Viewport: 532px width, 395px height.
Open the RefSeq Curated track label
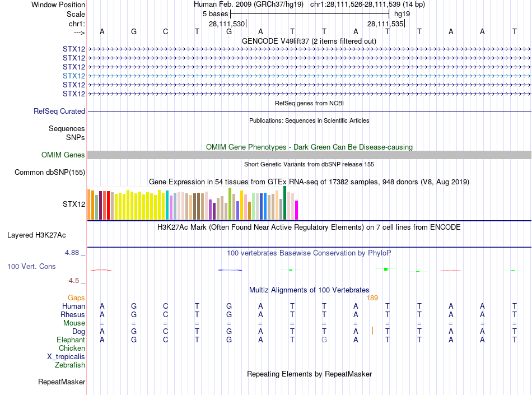click(x=59, y=111)
